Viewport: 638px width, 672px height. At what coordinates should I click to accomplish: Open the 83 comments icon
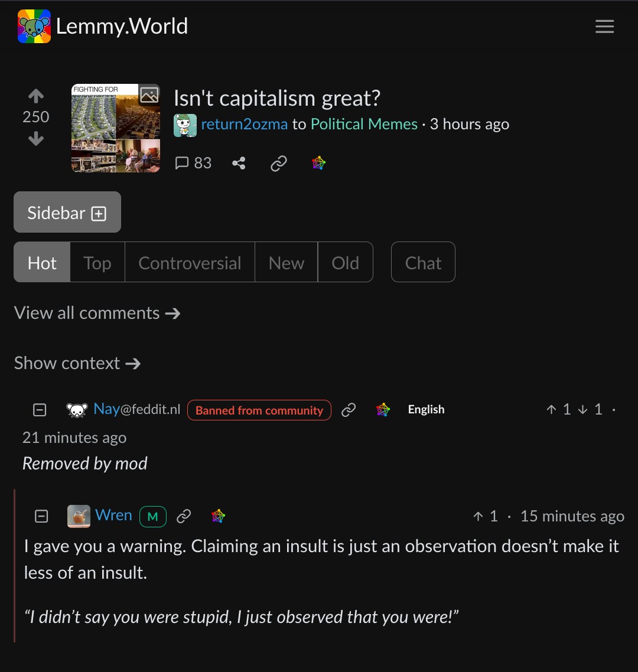pyautogui.click(x=193, y=164)
